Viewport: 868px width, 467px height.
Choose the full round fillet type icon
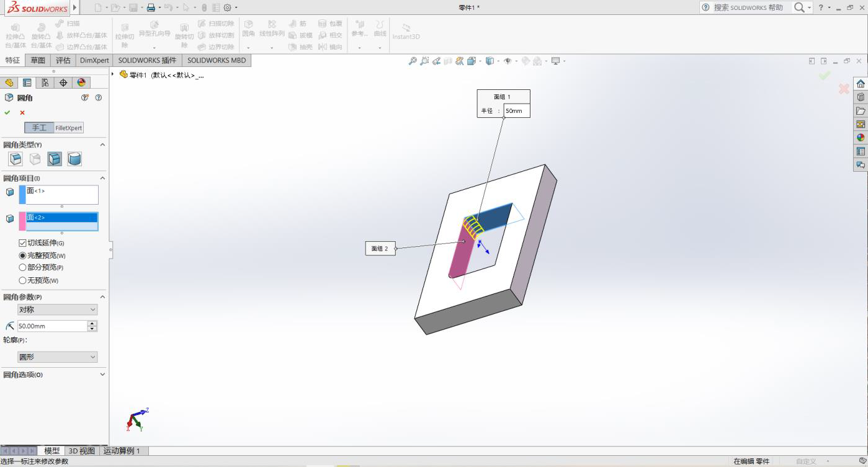tap(74, 159)
